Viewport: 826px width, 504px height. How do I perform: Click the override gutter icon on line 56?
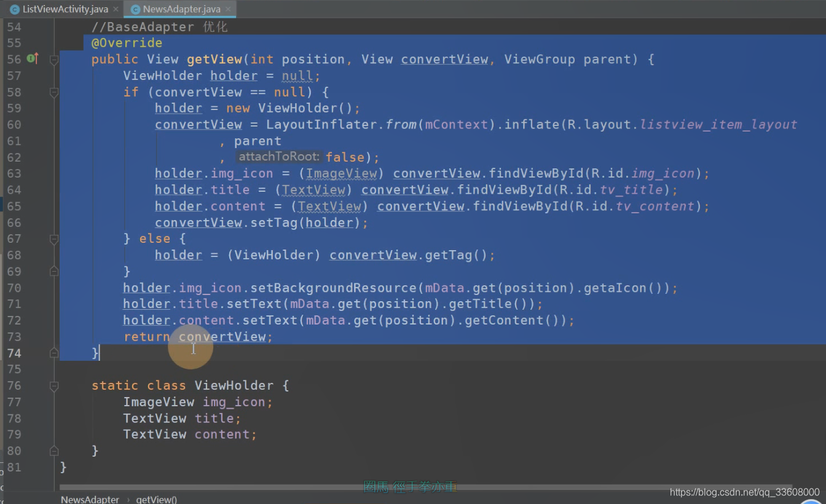click(33, 59)
